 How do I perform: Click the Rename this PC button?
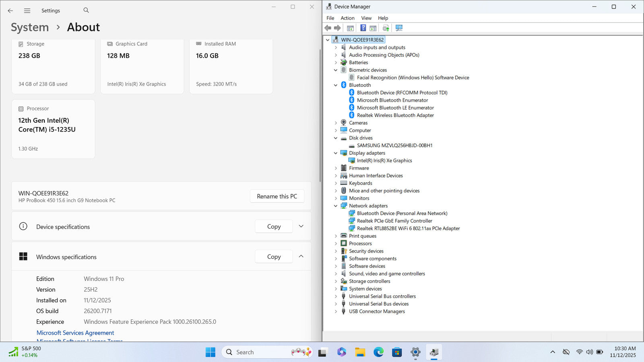coord(277,196)
